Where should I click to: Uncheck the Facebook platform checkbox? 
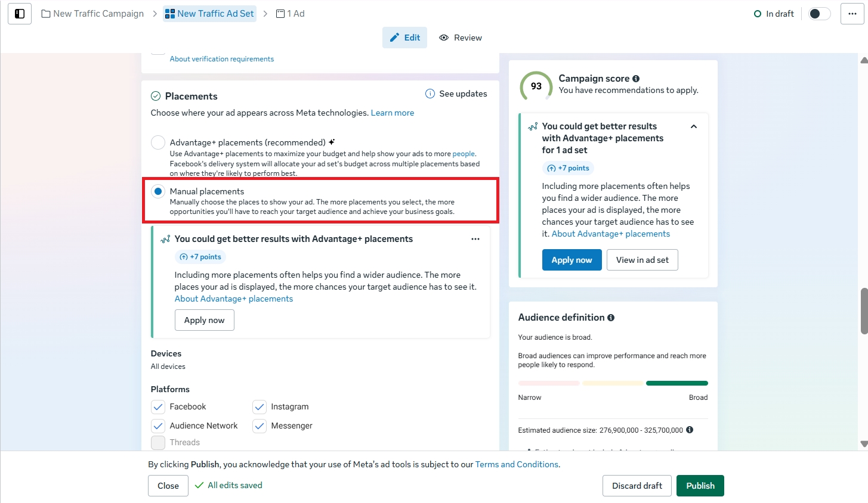click(158, 407)
